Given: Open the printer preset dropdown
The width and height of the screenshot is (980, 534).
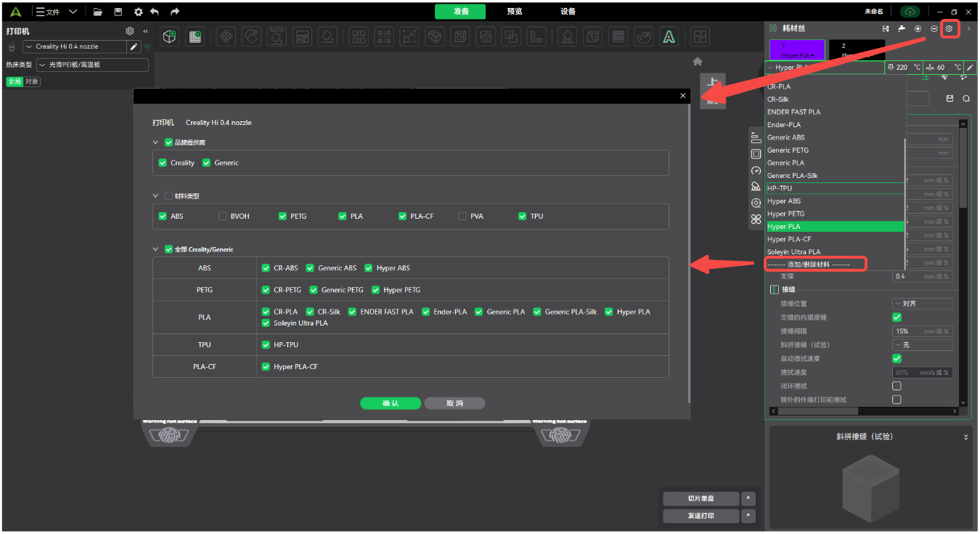Looking at the screenshot, I should (x=75, y=46).
